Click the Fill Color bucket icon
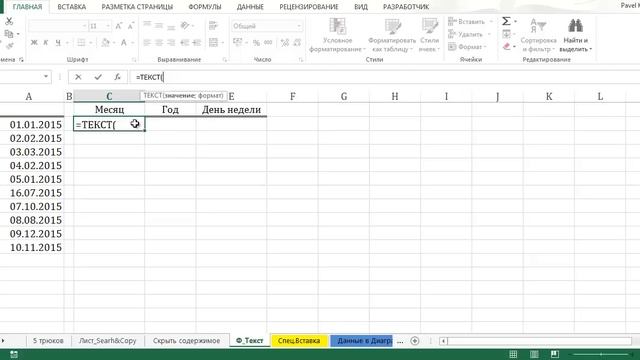The image size is (640, 360). click(105, 42)
